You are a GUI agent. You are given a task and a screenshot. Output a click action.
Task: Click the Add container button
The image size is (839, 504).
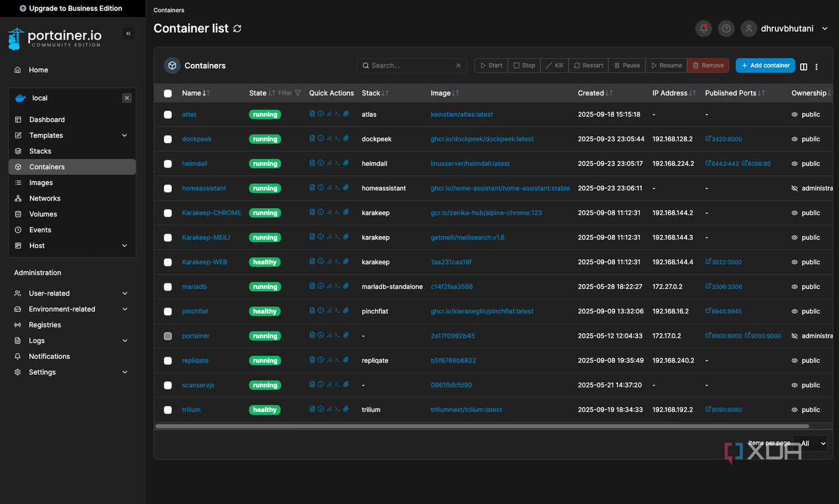[x=765, y=65]
